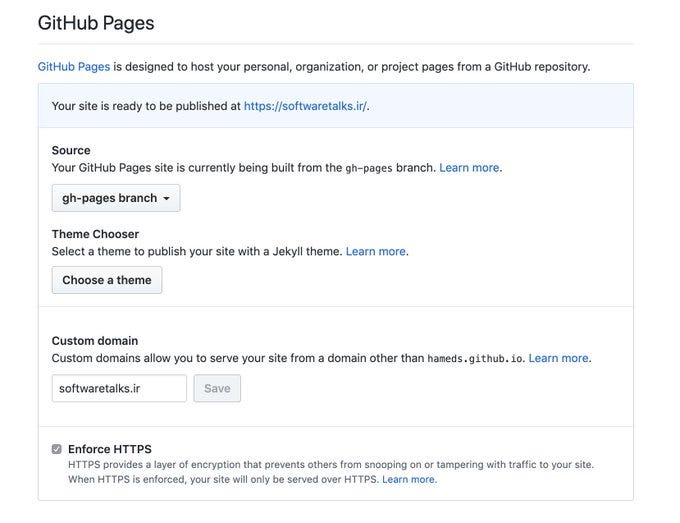Click the Source section heading
The height and width of the screenshot is (523, 680).
pos(71,150)
